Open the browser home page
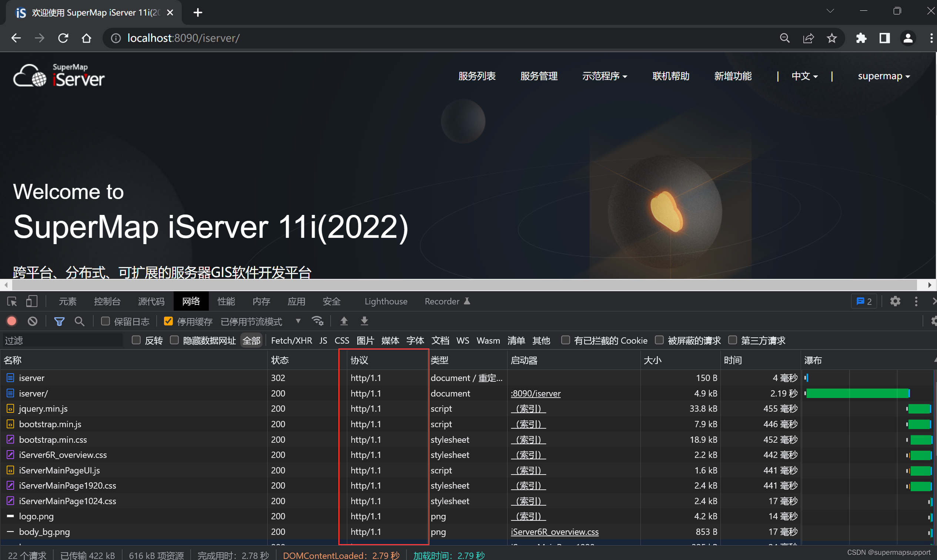The image size is (937, 560). [87, 38]
